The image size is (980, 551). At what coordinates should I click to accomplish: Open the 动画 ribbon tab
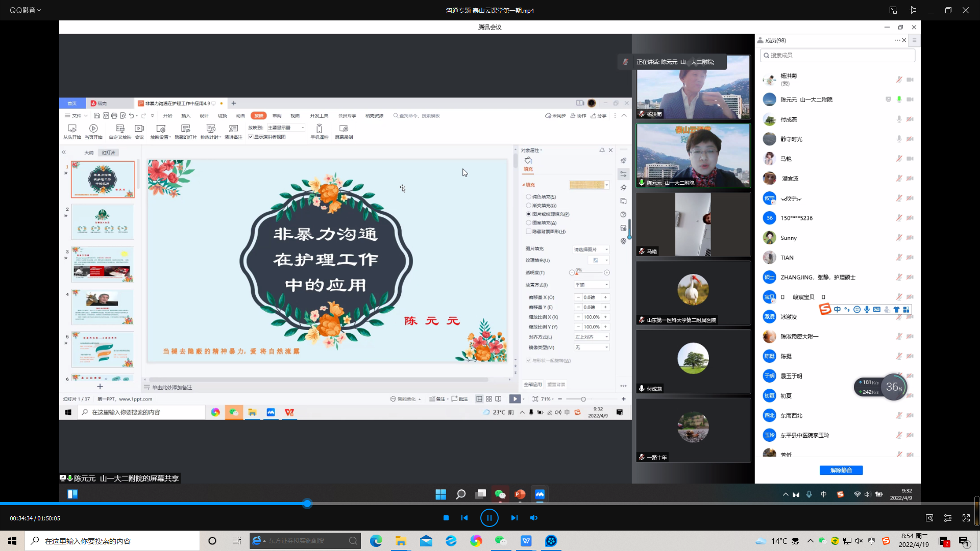pos(240,116)
